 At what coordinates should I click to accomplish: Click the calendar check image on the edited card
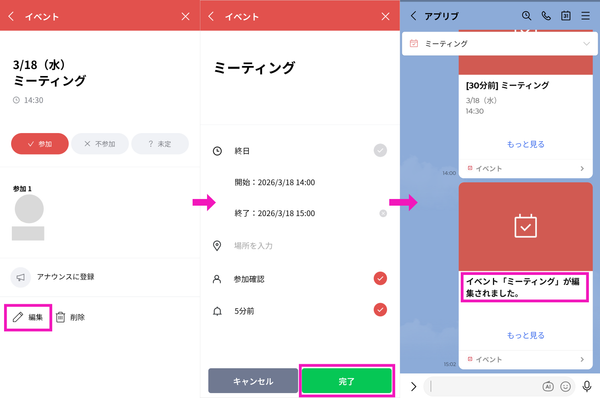point(525,227)
